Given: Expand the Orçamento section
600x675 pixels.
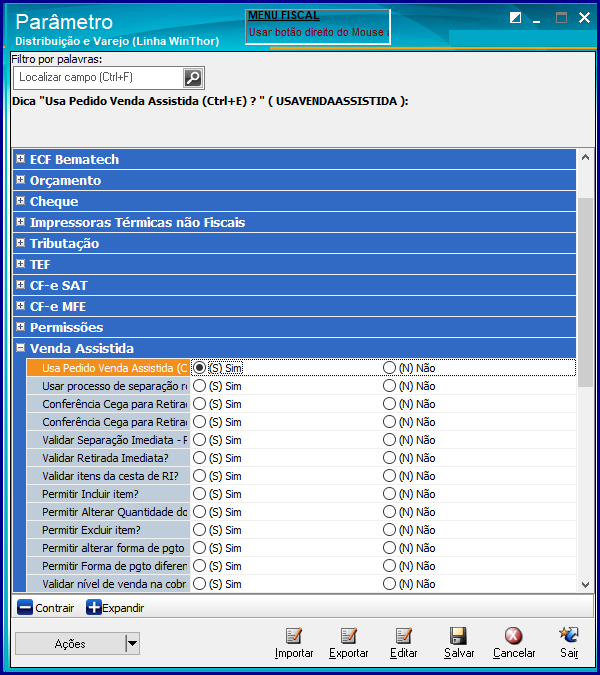Looking at the screenshot, I should click(x=20, y=180).
